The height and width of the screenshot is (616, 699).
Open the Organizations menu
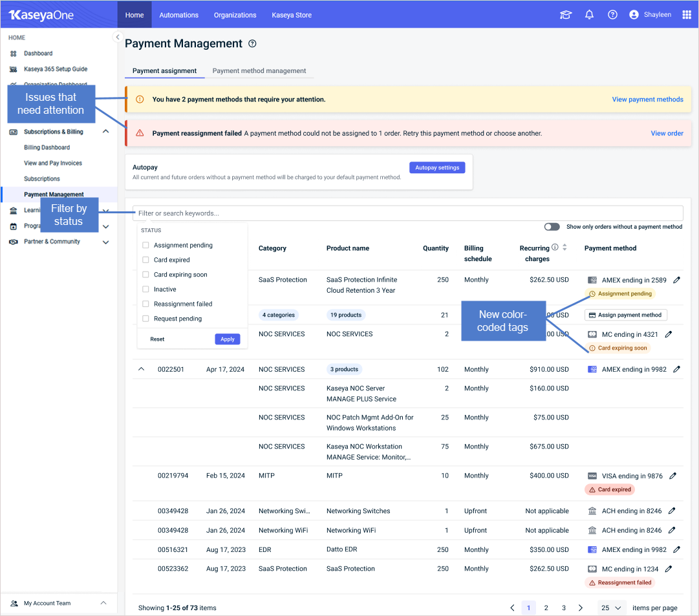click(235, 15)
